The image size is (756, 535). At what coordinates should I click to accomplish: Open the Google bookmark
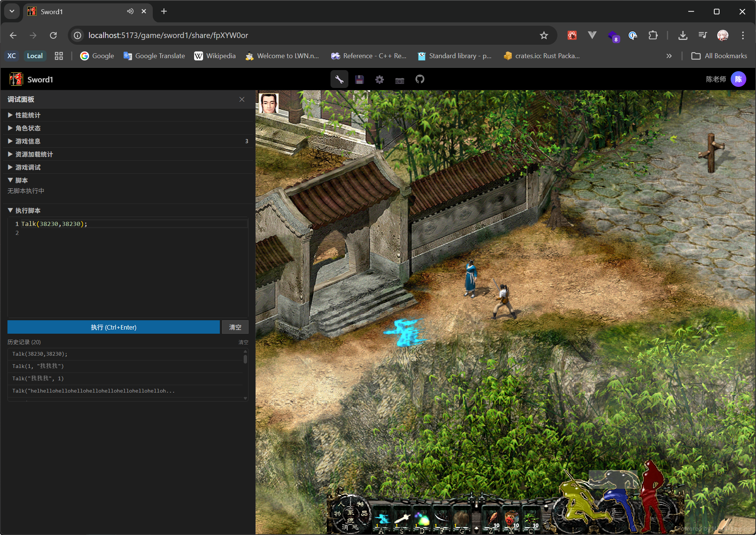[97, 56]
